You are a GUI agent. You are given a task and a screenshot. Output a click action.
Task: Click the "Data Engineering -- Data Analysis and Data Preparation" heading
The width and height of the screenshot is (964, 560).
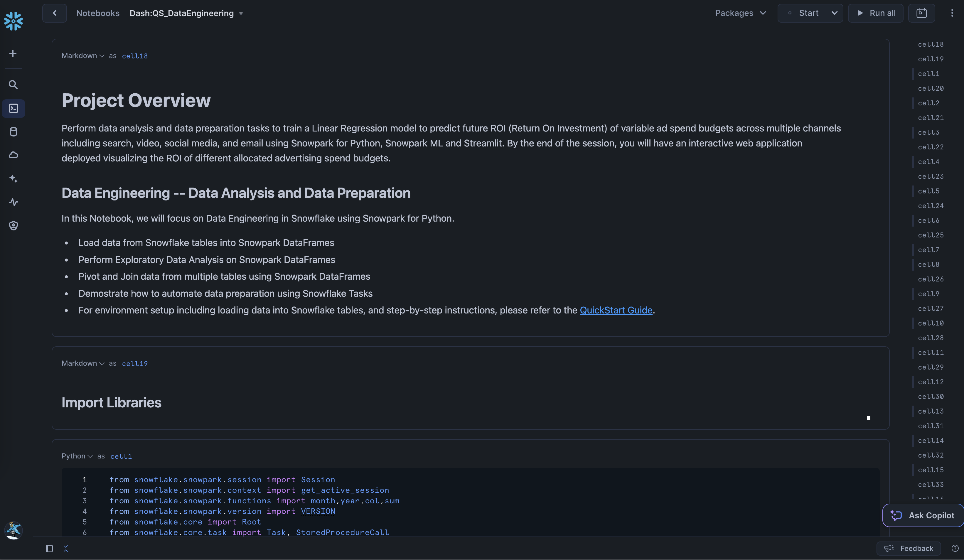click(x=236, y=193)
